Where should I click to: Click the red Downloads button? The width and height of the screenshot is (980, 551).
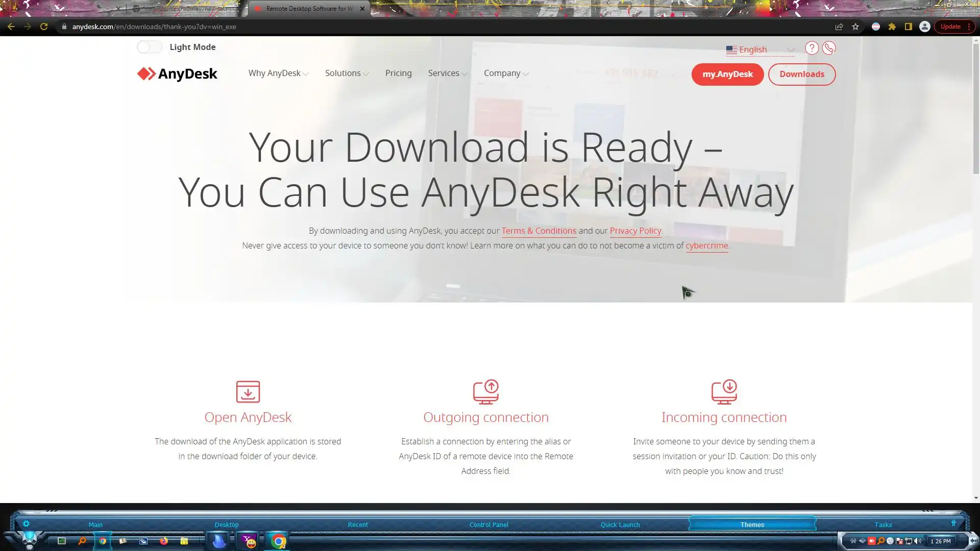(x=801, y=74)
